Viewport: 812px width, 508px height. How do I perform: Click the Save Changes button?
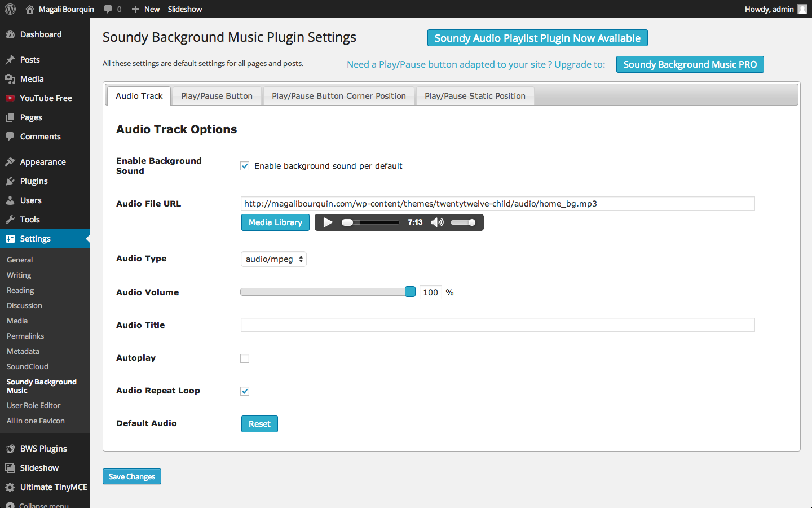coord(132,476)
